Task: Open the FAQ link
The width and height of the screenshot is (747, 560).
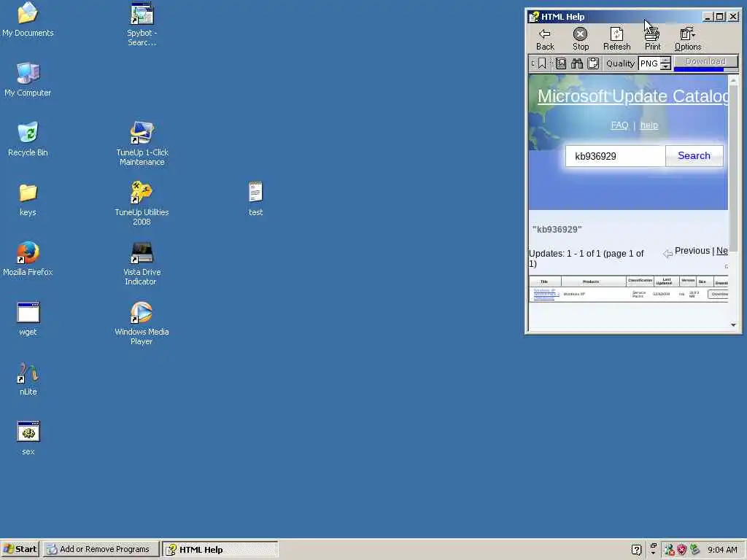Action: click(x=619, y=125)
